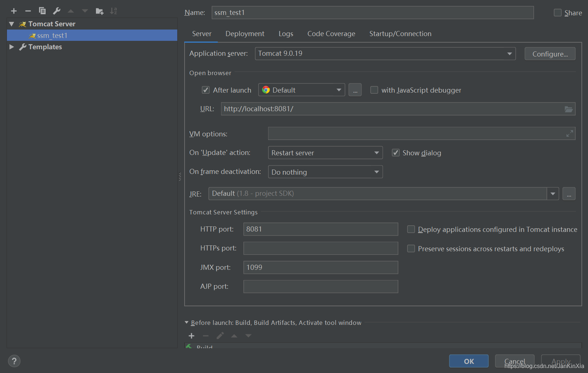The height and width of the screenshot is (373, 588).
Task: Click the HTTPs port field
Action: [x=321, y=248]
